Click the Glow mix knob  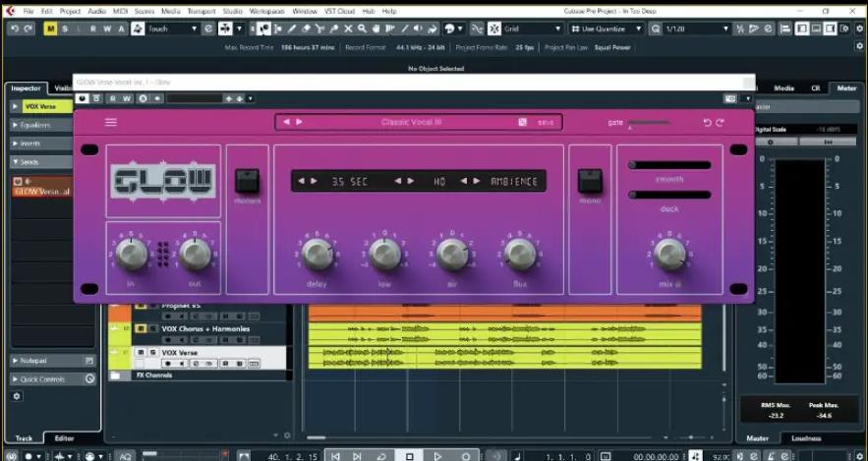(669, 254)
